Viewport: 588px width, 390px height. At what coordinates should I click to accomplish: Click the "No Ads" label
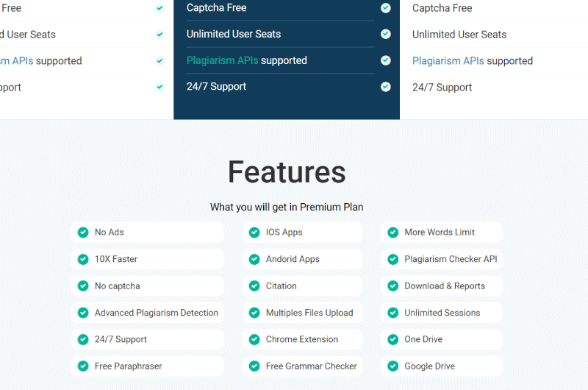(x=109, y=233)
